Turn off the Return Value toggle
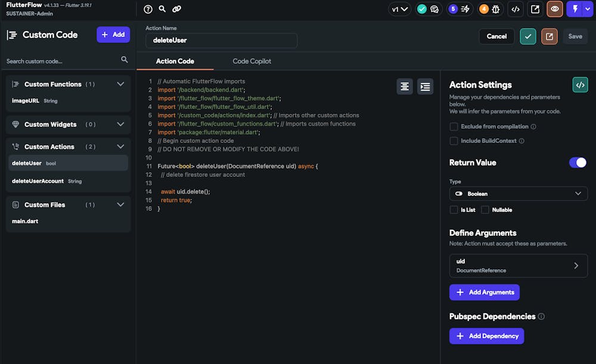 (578, 163)
